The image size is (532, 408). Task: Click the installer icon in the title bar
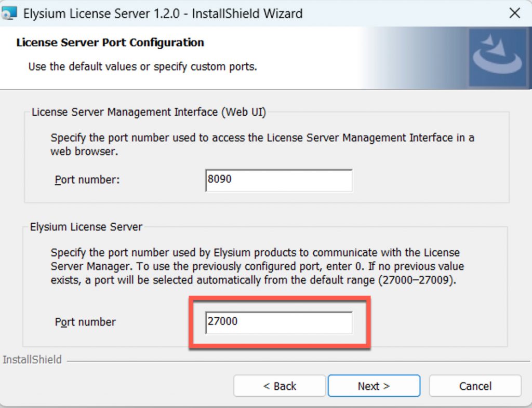9,13
